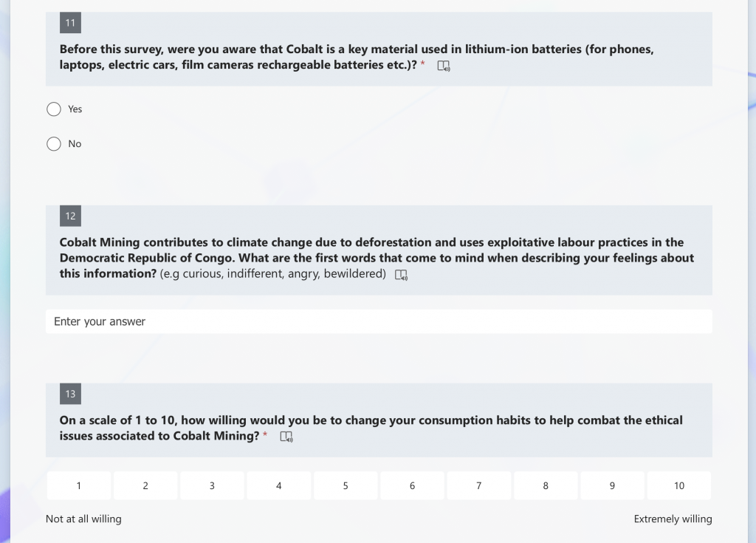
Task: Rate willingness as 8
Action: (x=546, y=485)
